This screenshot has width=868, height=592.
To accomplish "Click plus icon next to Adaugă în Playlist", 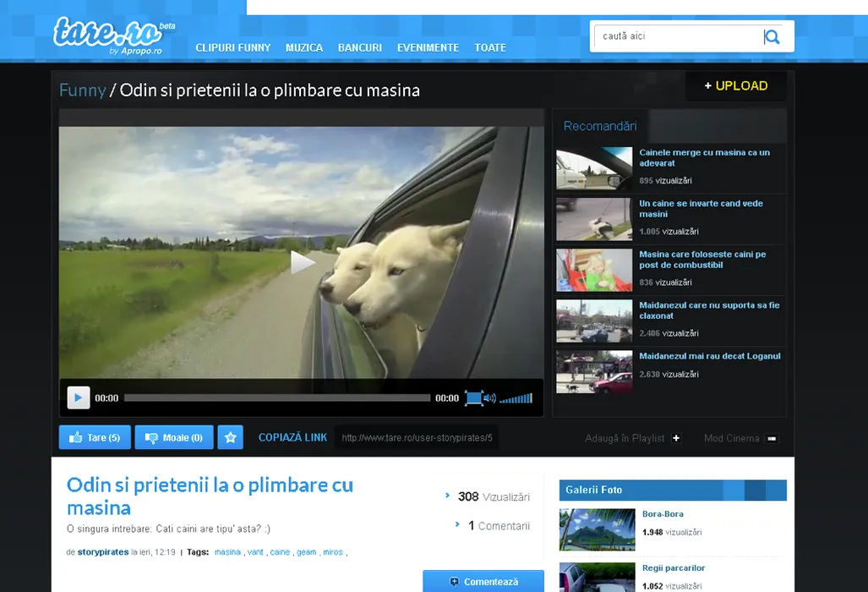I will pyautogui.click(x=676, y=438).
